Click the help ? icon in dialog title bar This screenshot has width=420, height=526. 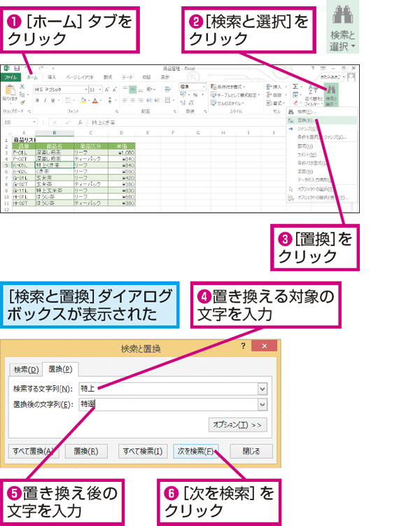click(x=243, y=347)
